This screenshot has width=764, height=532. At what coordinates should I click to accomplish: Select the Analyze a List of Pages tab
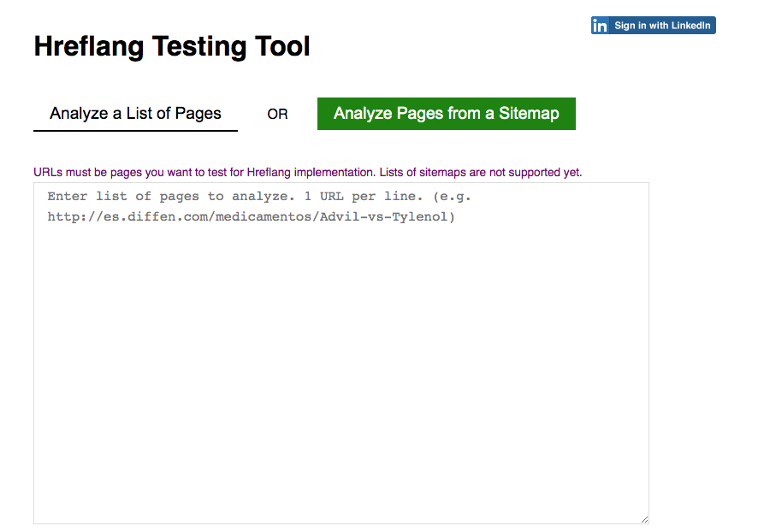coord(135,114)
